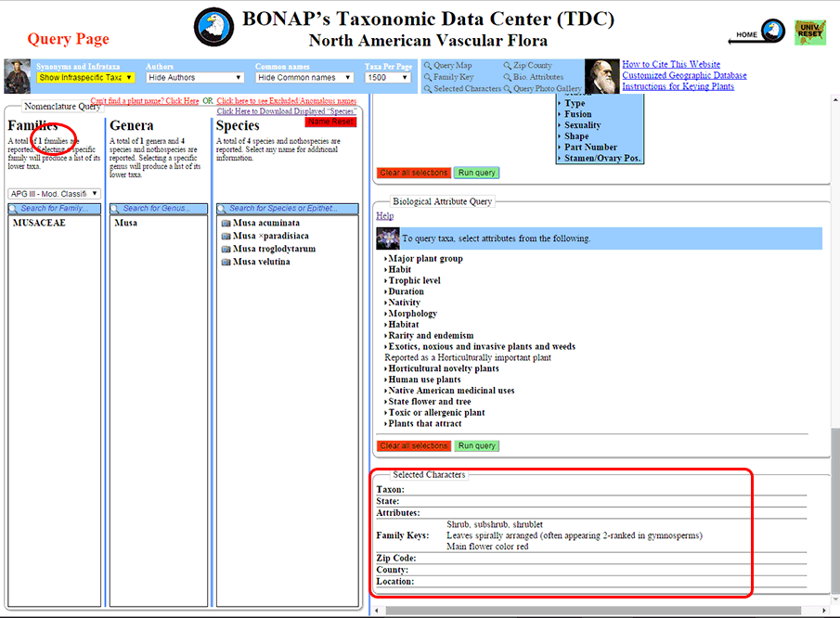The width and height of the screenshot is (840, 618).
Task: Click the red Name Reset button
Action: point(330,122)
